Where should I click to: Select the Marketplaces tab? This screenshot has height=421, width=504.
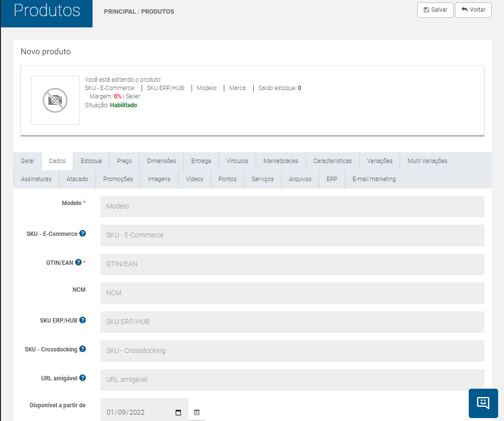coord(281,161)
